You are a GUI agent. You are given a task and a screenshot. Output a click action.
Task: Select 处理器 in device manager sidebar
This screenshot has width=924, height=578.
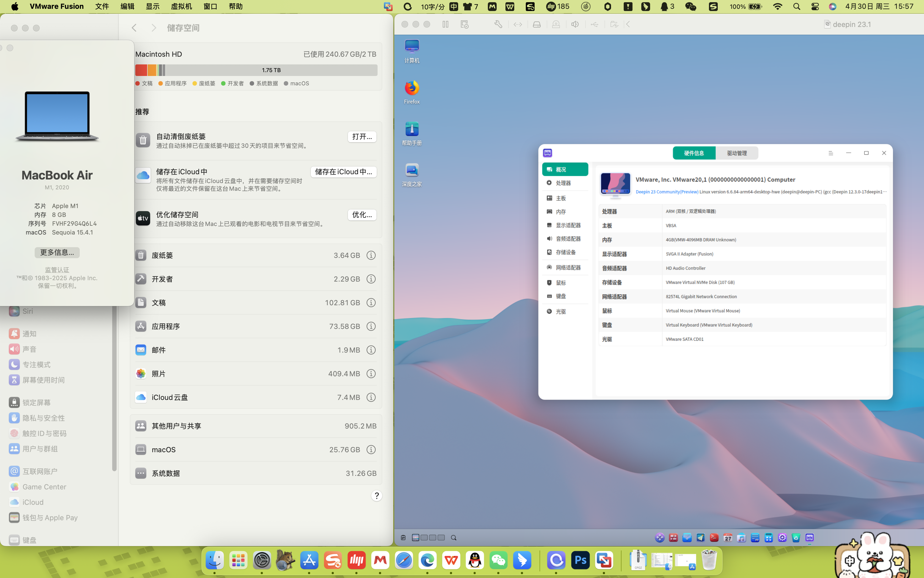click(565, 183)
